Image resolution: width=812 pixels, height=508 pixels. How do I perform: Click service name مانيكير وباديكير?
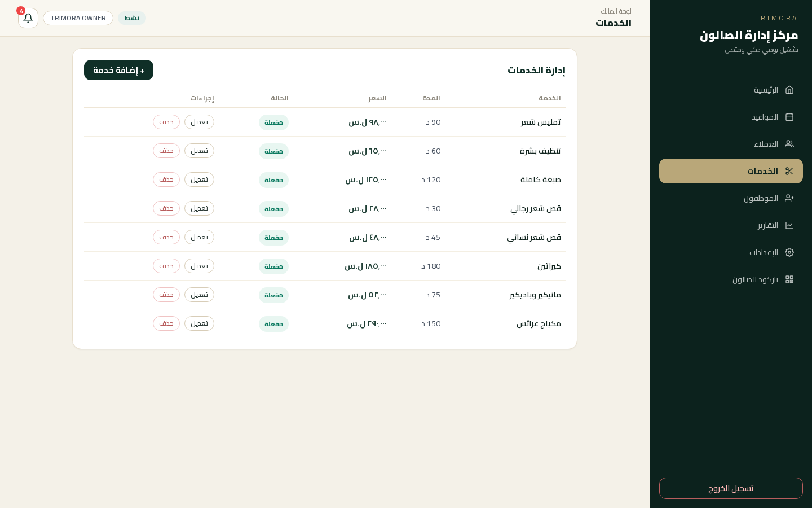point(535,295)
